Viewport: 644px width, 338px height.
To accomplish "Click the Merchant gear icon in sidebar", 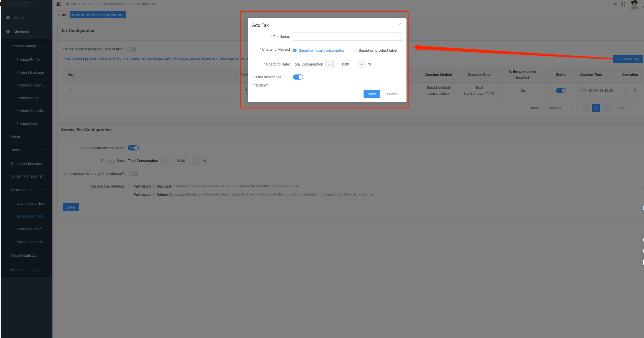I will 8,32.
